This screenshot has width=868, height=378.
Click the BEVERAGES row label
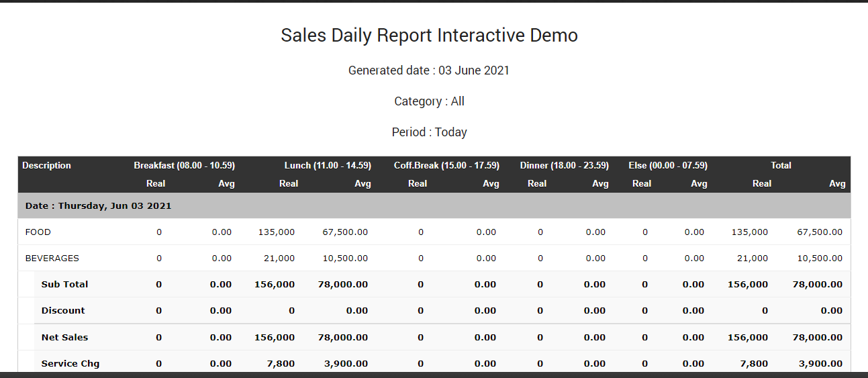[52, 258]
